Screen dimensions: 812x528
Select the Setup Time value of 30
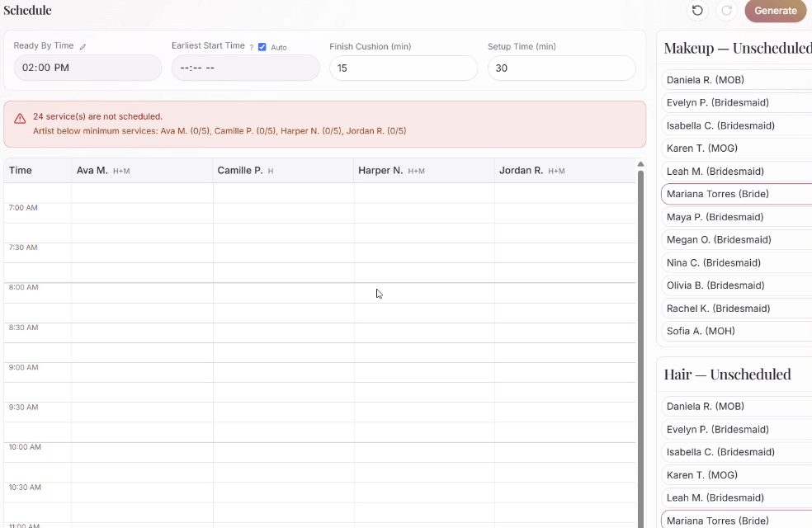[x=561, y=68]
